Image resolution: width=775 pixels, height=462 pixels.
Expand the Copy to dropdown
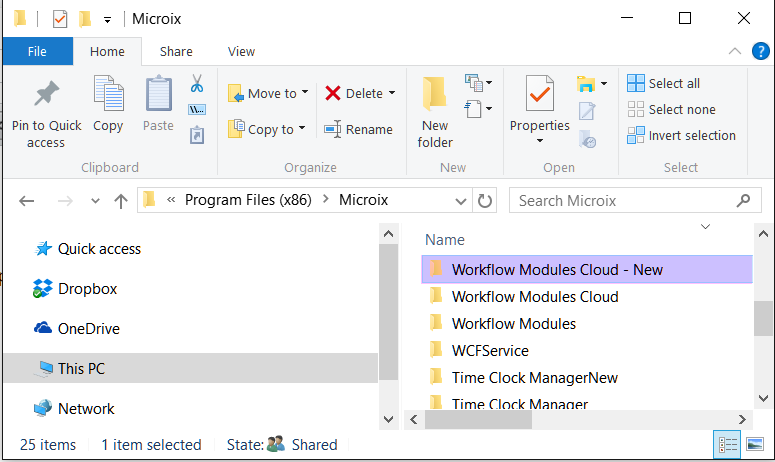click(x=302, y=130)
